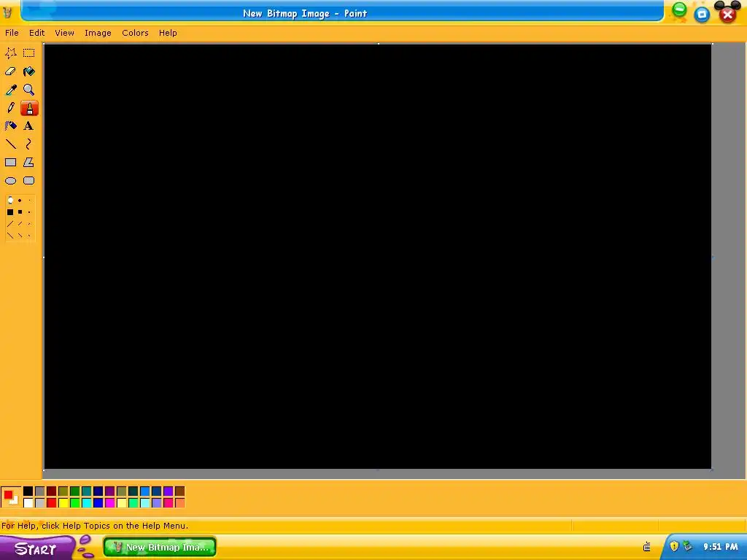This screenshot has height=560, width=747.
Task: Click the 9:51 PM clock
Action: click(720, 547)
